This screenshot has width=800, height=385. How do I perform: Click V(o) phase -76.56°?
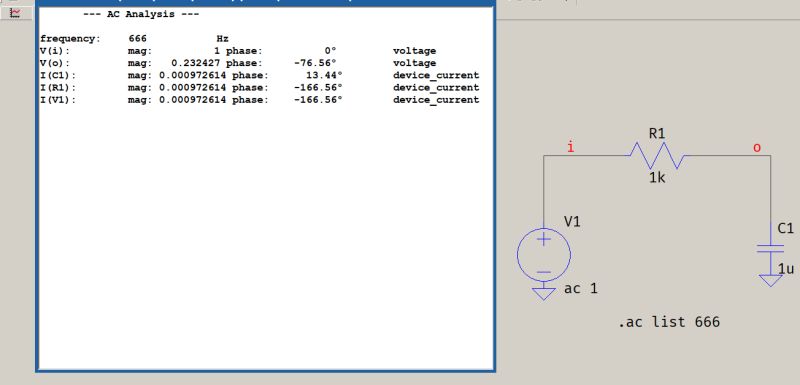pos(315,63)
